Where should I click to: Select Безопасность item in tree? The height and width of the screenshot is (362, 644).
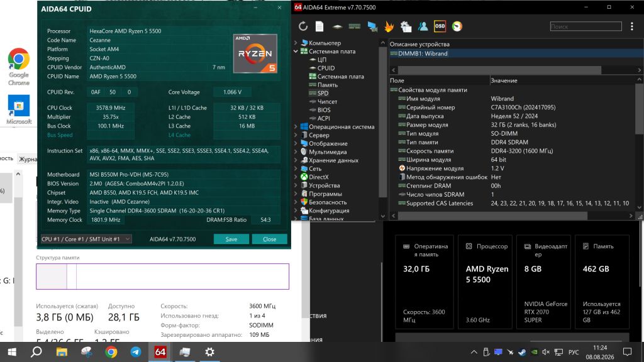point(327,202)
